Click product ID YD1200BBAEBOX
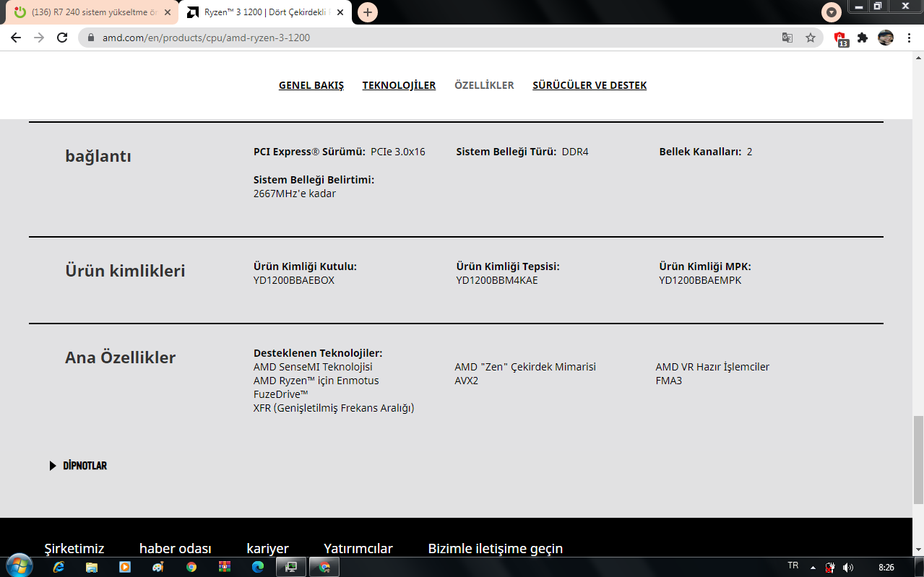 tap(294, 280)
